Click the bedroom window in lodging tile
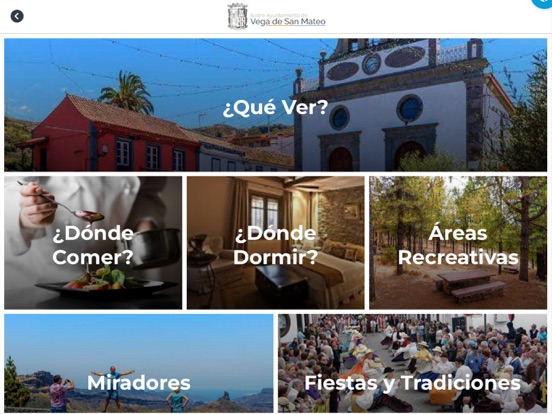Image resolution: width=552 pixels, height=414 pixels. (x=265, y=211)
